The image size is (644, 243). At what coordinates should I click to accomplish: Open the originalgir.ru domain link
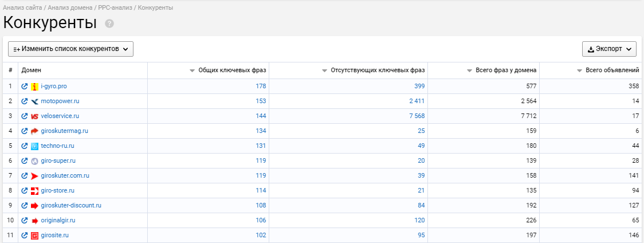tap(58, 221)
